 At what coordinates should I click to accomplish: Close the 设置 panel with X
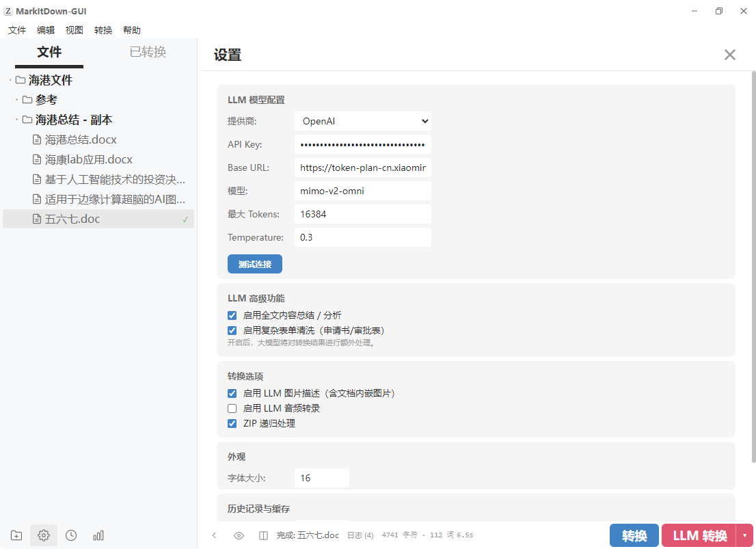pyautogui.click(x=729, y=55)
